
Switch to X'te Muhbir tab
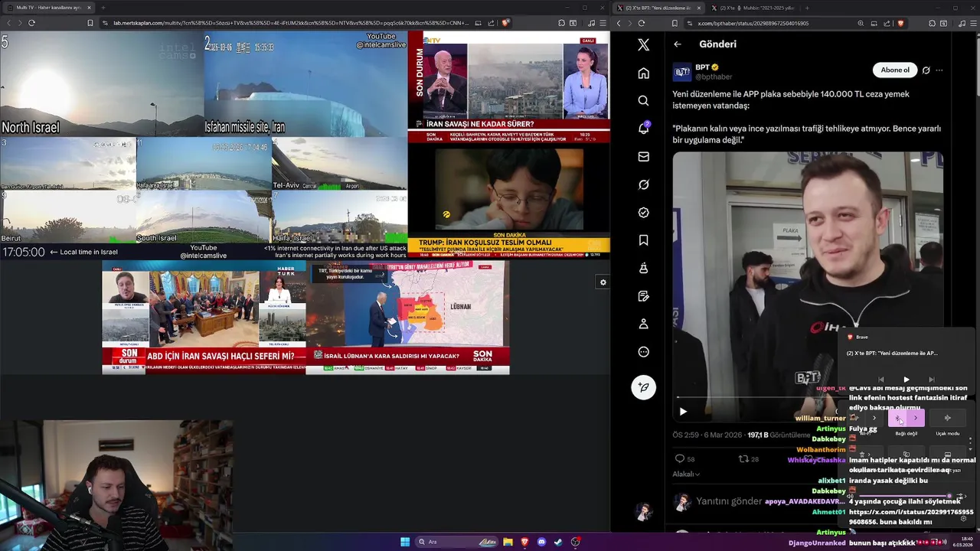coord(751,8)
